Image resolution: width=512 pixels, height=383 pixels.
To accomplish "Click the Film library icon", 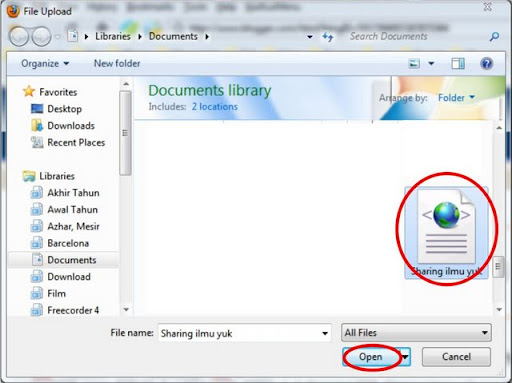I will pyautogui.click(x=37, y=293).
